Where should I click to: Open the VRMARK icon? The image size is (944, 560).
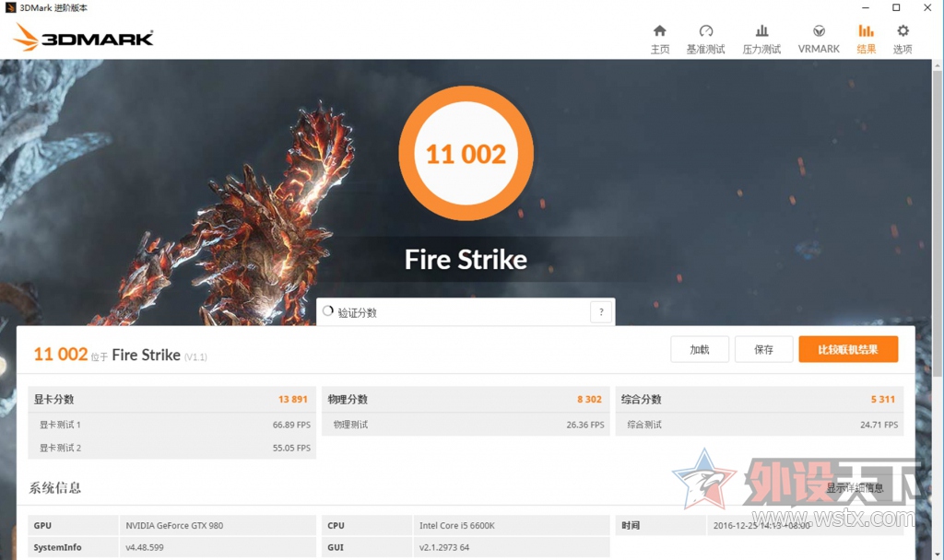819,30
